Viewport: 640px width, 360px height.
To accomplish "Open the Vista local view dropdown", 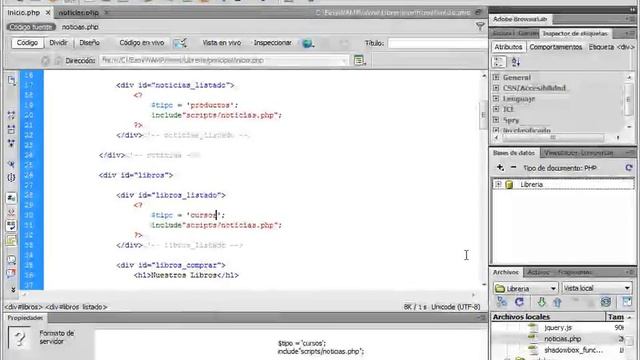I will pyautogui.click(x=596, y=288).
